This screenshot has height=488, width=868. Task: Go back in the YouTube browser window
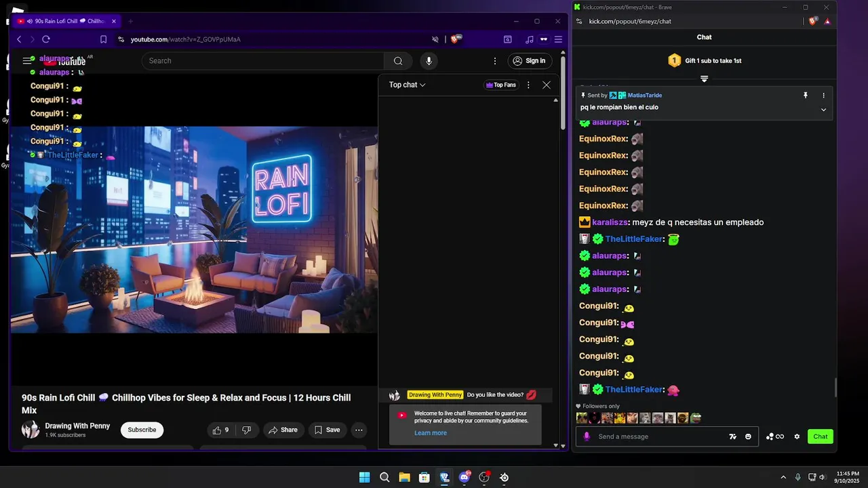click(x=19, y=39)
